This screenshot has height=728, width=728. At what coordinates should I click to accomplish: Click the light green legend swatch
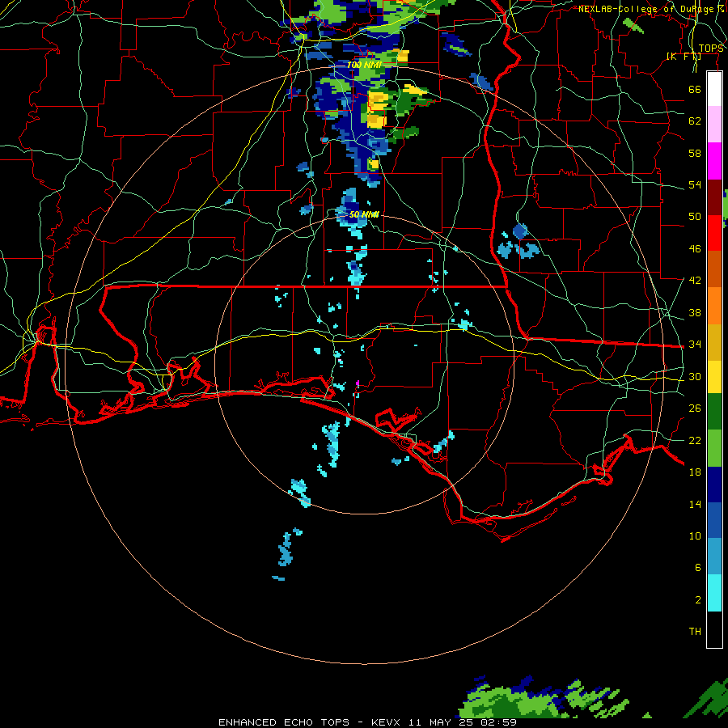coord(714,448)
